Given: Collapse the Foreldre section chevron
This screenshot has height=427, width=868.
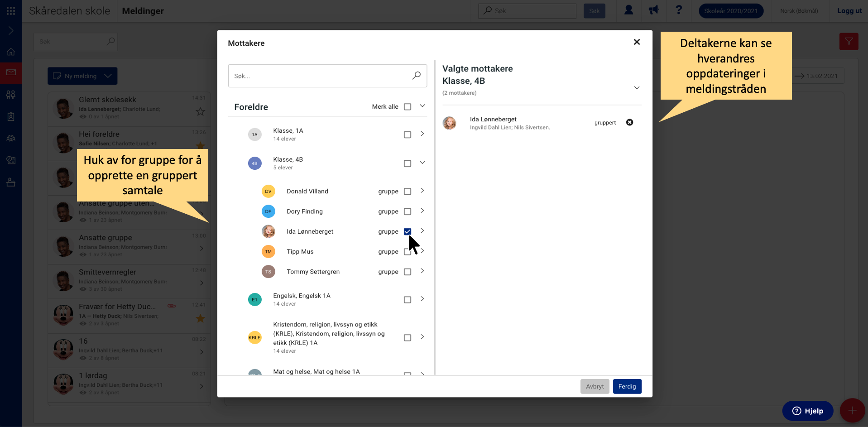Looking at the screenshot, I should pyautogui.click(x=422, y=106).
